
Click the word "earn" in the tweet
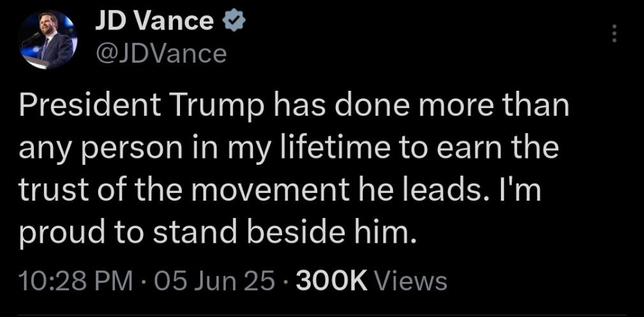(470, 150)
